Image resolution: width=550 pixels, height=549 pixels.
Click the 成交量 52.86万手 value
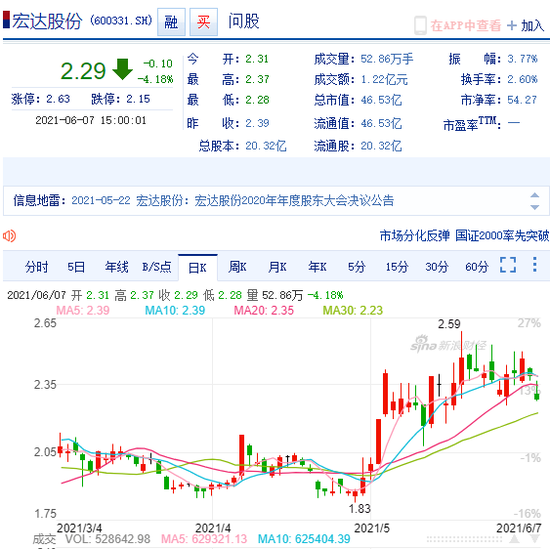point(387,59)
